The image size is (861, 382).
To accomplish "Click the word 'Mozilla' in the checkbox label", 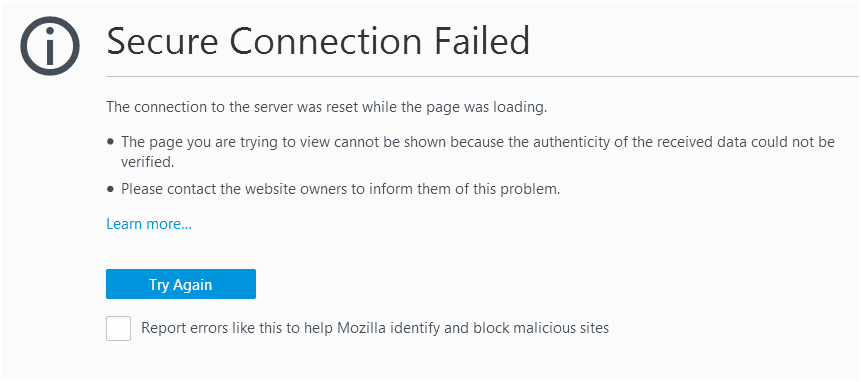I will click(x=360, y=328).
